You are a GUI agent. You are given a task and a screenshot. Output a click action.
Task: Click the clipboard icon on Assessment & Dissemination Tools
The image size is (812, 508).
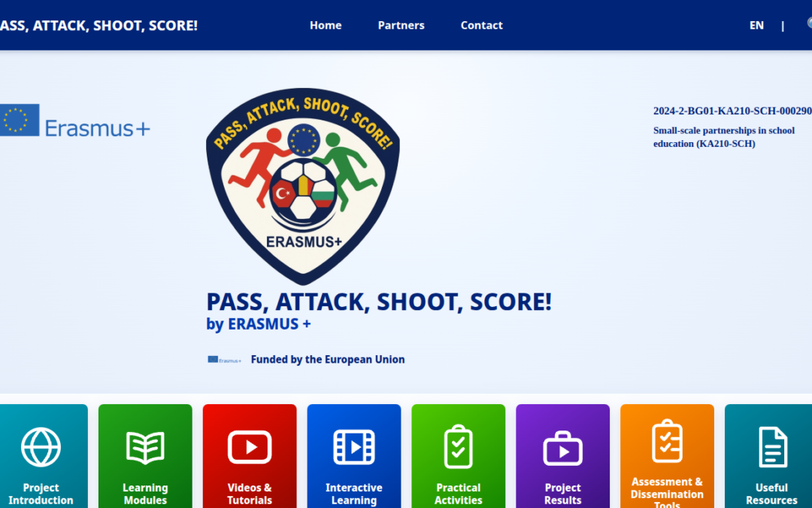tap(667, 440)
